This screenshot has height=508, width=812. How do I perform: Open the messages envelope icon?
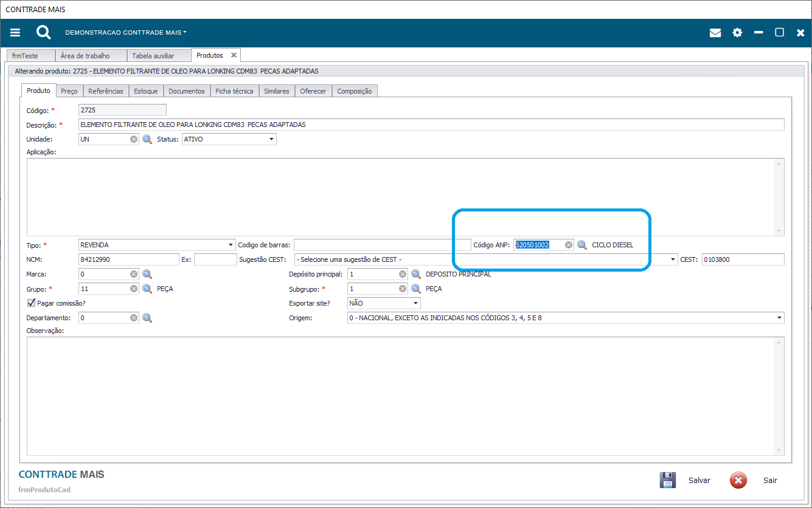(x=715, y=33)
